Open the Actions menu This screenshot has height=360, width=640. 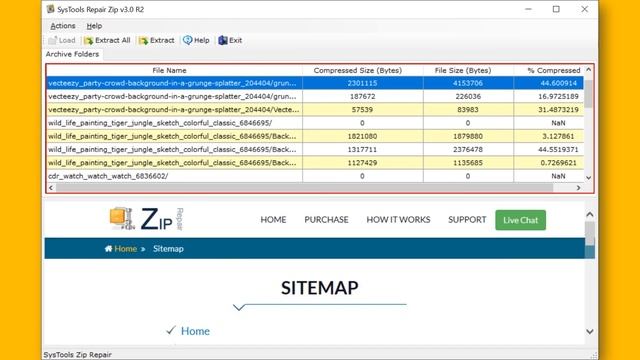[x=63, y=26]
